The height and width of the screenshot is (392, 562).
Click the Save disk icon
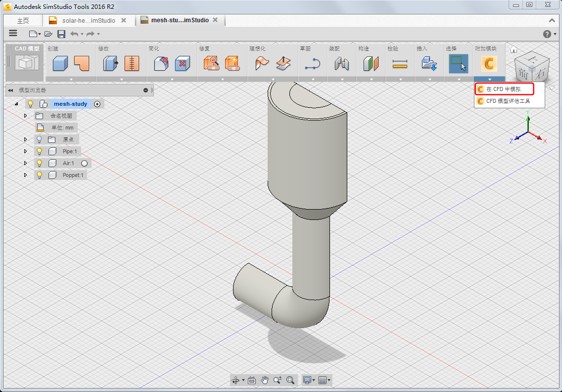(x=61, y=34)
